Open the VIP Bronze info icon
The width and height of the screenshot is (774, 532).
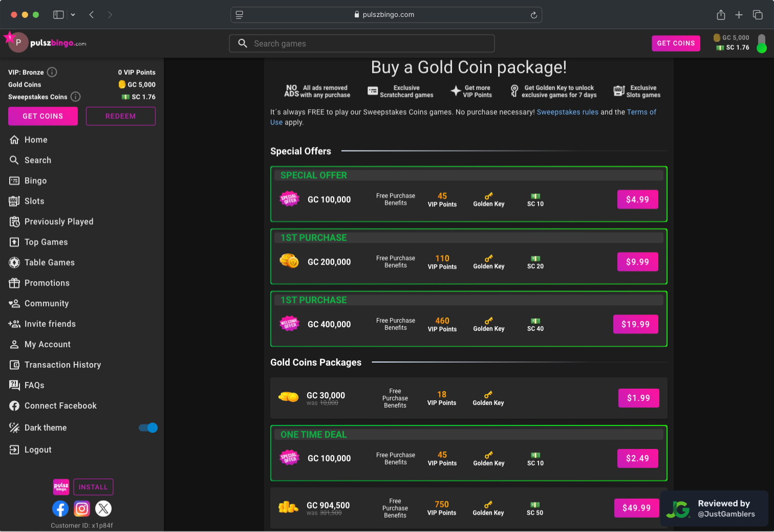(x=52, y=72)
